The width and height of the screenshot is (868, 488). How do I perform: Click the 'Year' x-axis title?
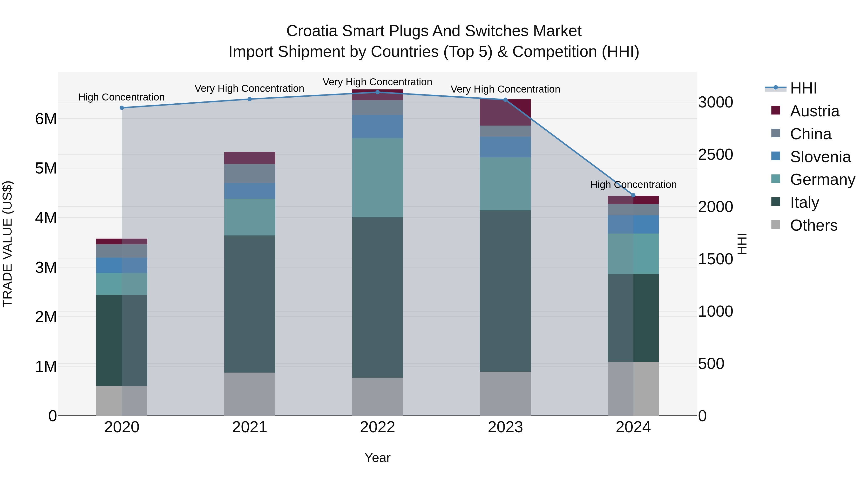click(377, 458)
